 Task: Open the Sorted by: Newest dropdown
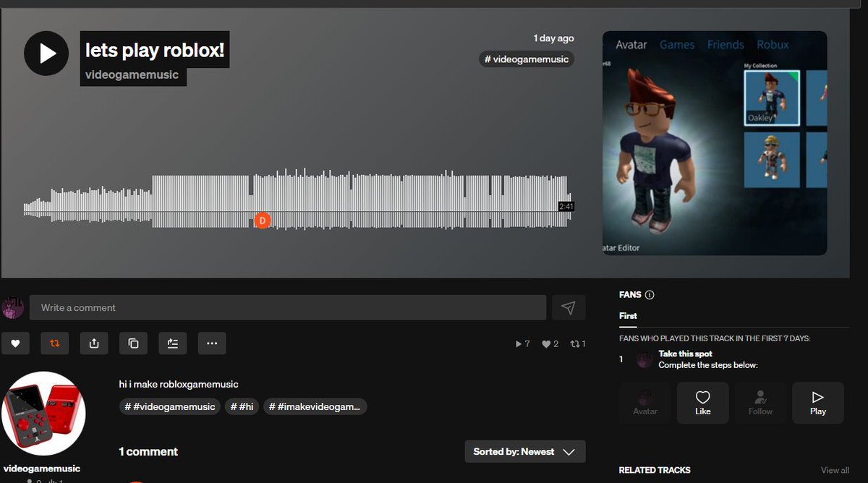tap(525, 452)
